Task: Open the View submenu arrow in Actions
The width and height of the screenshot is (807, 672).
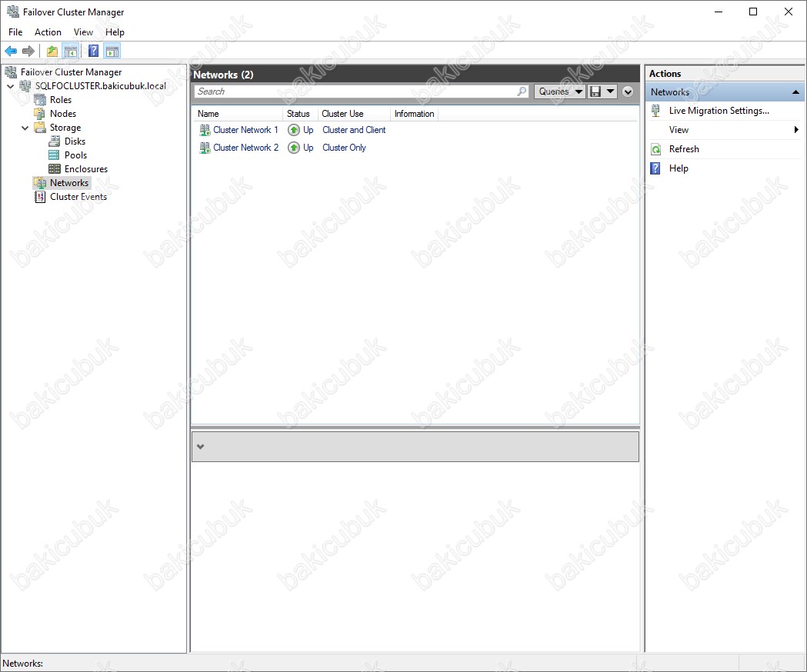Action: coord(796,130)
